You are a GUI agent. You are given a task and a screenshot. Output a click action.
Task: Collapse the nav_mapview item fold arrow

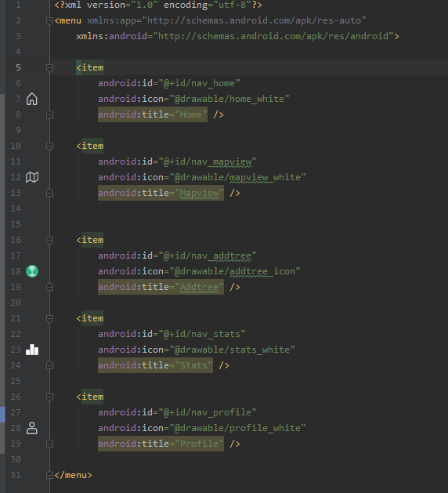coord(49,146)
